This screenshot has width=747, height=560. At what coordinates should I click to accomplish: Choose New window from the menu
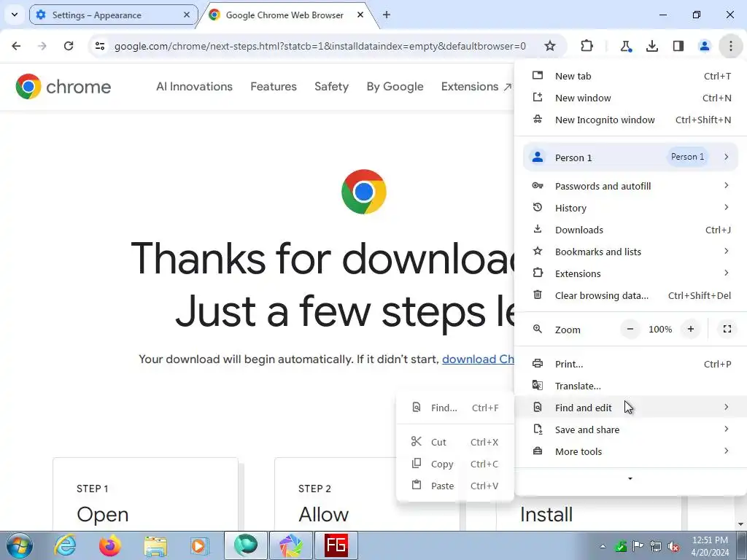click(631, 98)
